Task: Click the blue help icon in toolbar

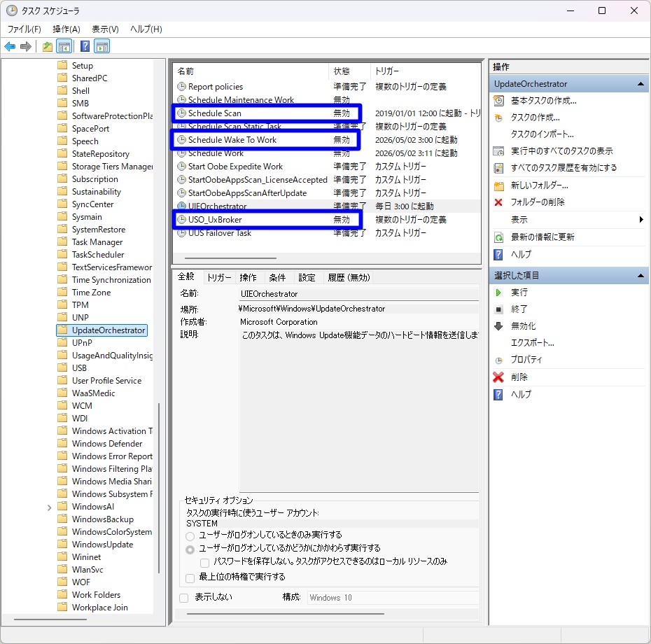Action: coord(85,46)
